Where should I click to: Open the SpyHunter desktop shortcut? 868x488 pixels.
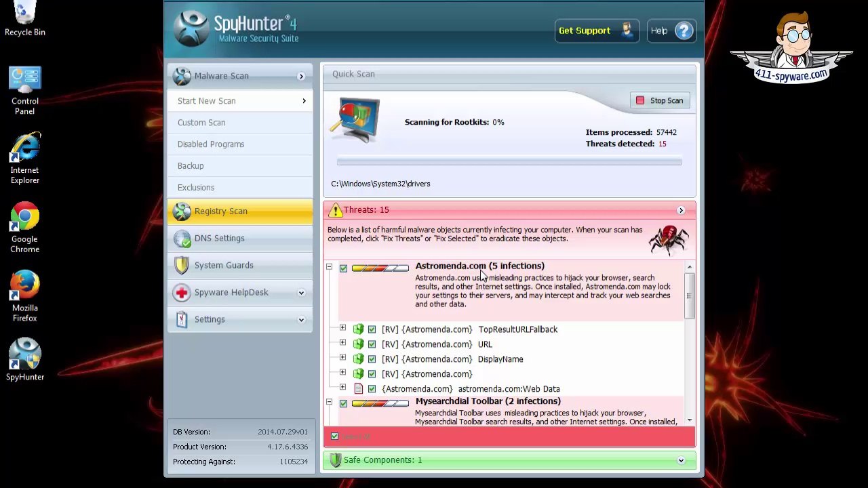coord(25,360)
